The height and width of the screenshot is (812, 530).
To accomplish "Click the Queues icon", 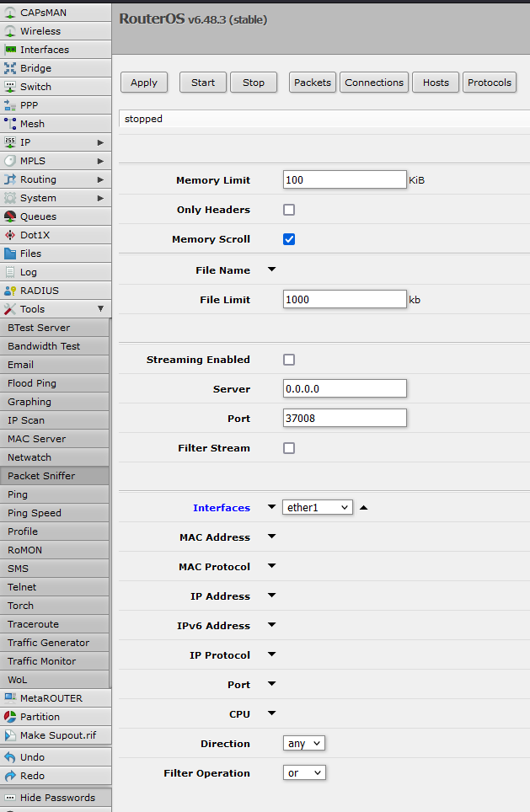I will [10, 216].
